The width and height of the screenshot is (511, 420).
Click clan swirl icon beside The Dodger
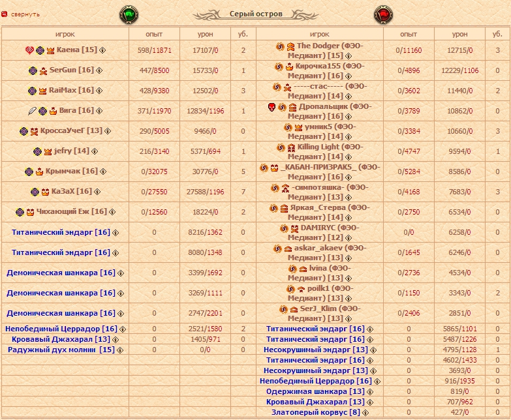coord(280,46)
